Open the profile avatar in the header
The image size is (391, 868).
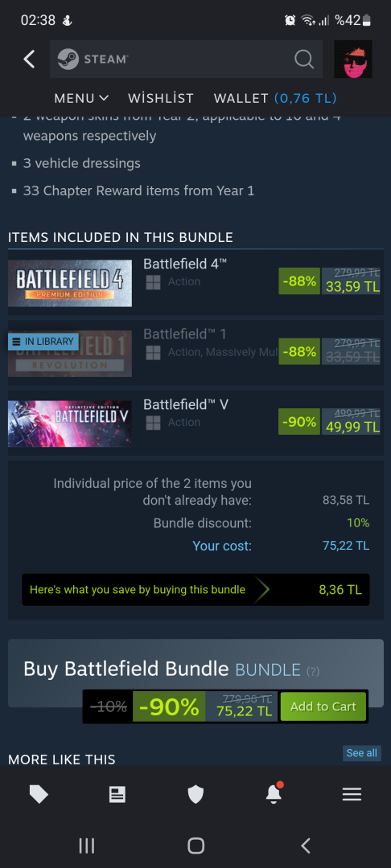pos(353,59)
